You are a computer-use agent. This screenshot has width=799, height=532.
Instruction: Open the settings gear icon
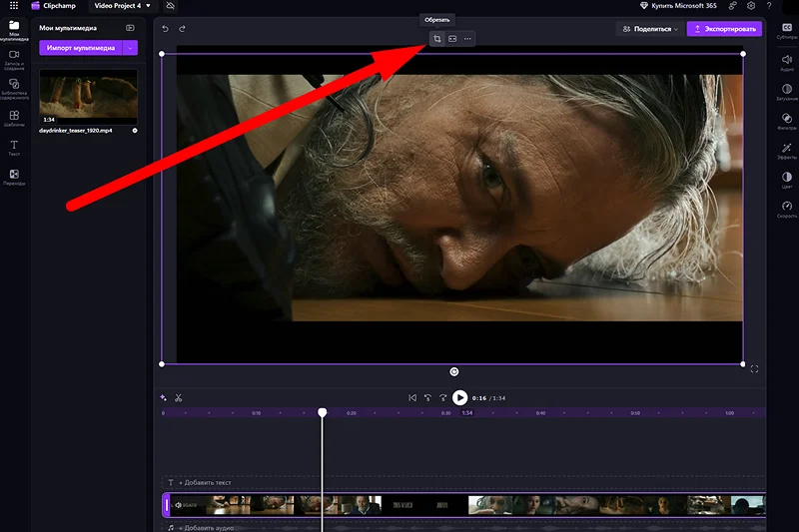(751, 6)
